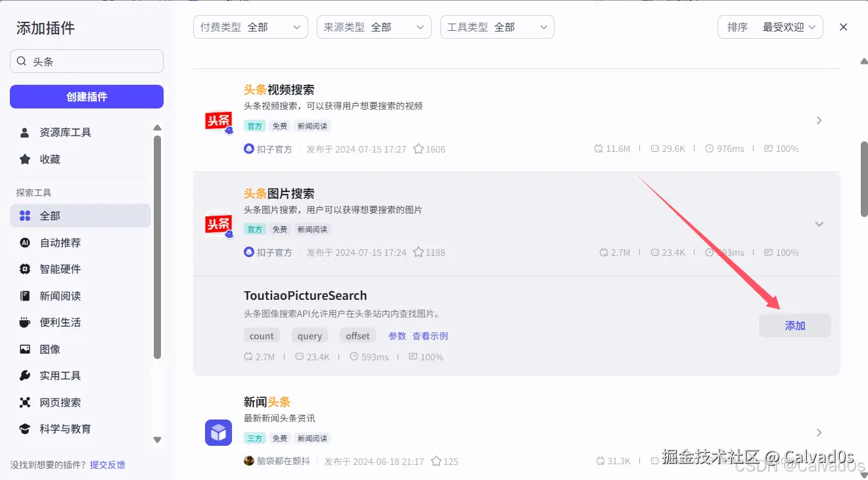Viewport: 868px width, 480px height.
Task: Expand the 新闻头条 plugin chevron
Action: coord(819,433)
